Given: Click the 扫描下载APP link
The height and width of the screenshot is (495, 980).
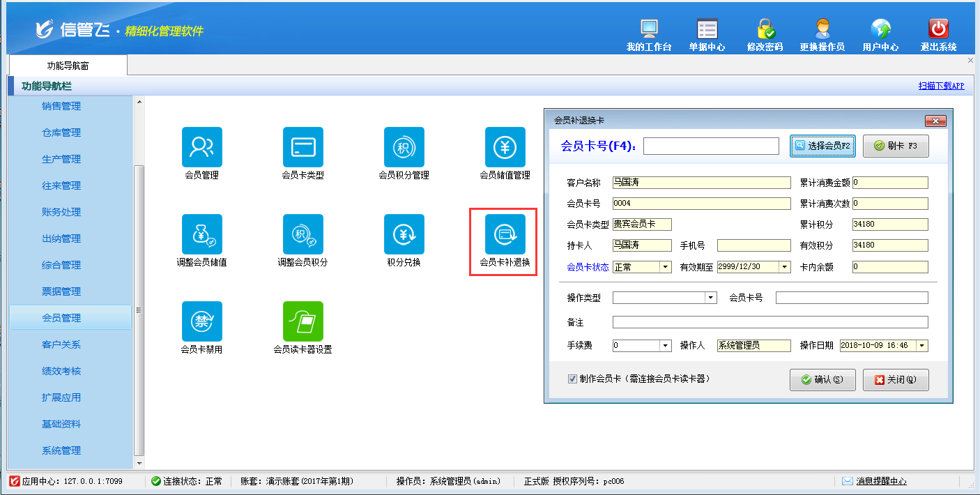Looking at the screenshot, I should [941, 86].
